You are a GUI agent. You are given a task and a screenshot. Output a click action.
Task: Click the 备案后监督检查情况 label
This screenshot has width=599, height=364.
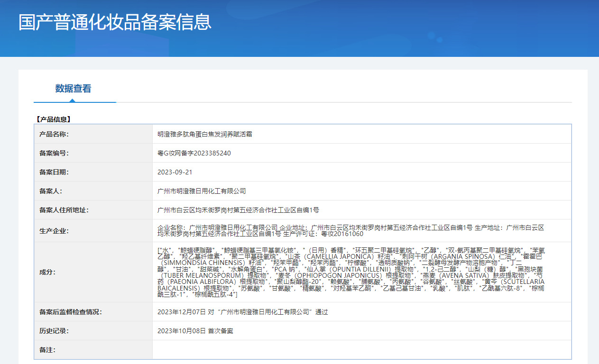[x=71, y=312]
